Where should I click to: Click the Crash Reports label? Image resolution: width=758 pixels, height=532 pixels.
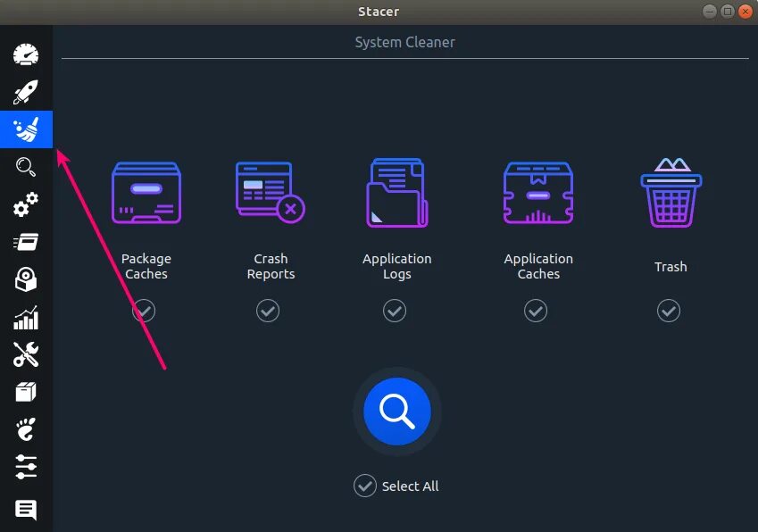(x=271, y=266)
